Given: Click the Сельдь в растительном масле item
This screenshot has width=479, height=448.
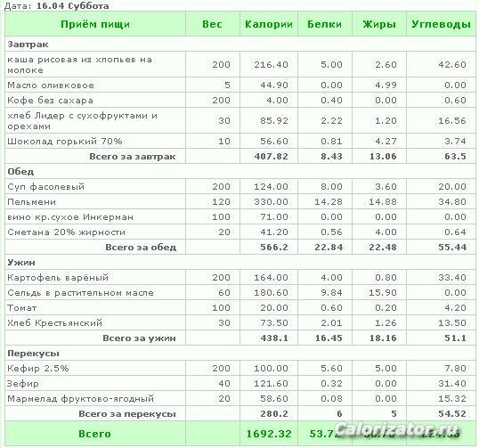Looking at the screenshot, I should click(x=80, y=293).
